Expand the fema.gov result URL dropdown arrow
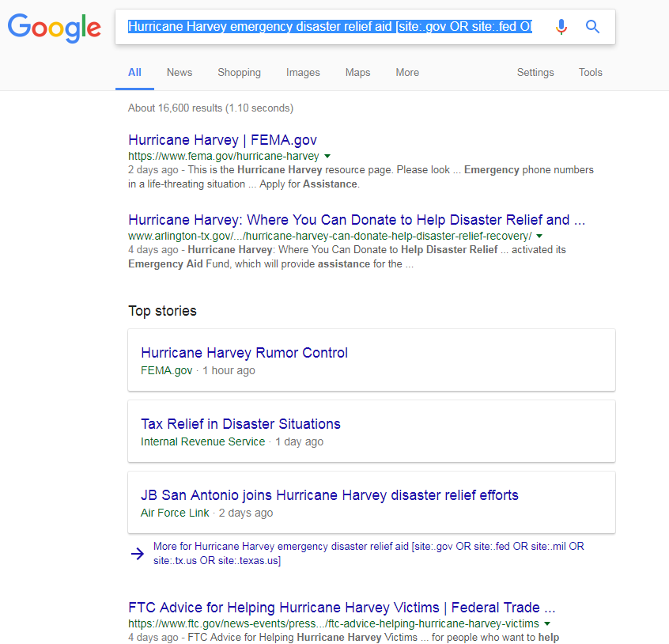Screen dimensions: 669x644 point(327,156)
